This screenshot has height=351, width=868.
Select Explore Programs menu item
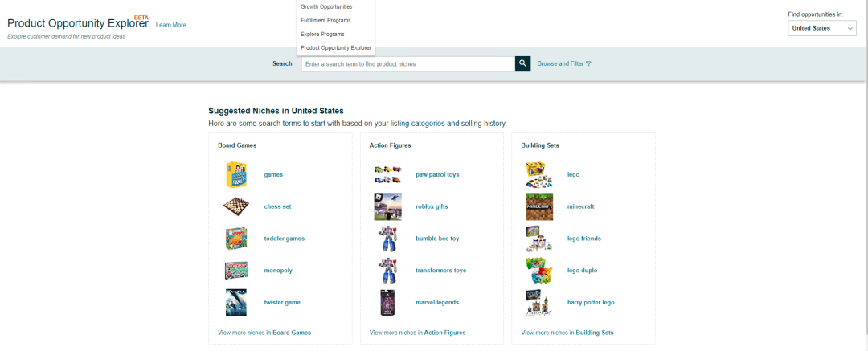pyautogui.click(x=322, y=35)
